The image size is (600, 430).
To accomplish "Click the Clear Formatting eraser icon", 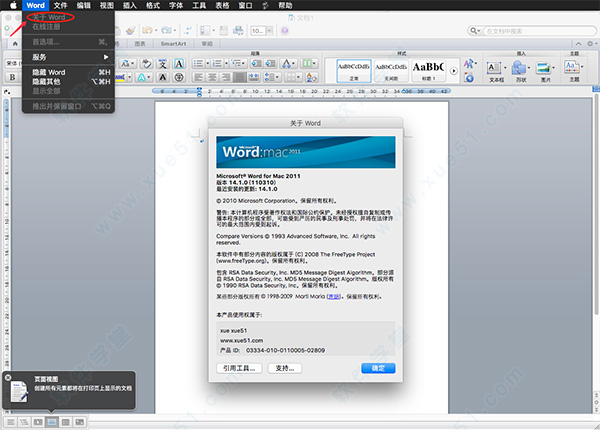I will (x=146, y=64).
